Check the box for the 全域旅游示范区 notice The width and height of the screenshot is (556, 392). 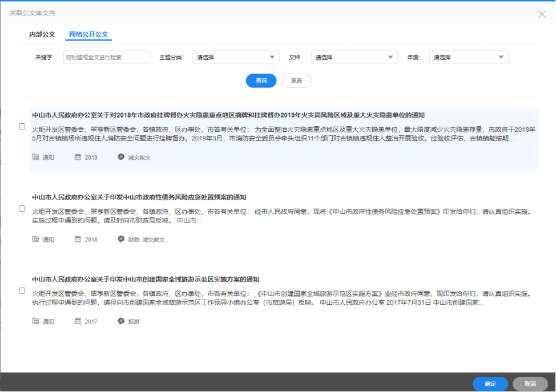tap(22, 290)
